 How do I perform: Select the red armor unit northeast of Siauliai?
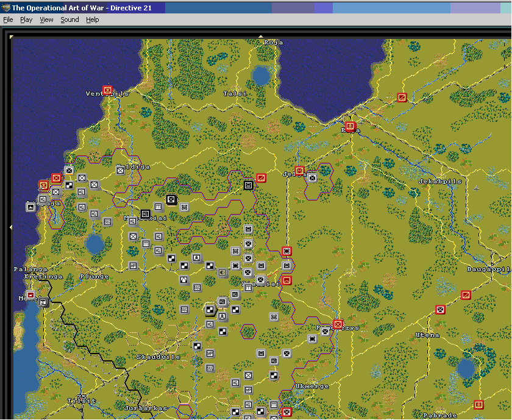[286, 251]
